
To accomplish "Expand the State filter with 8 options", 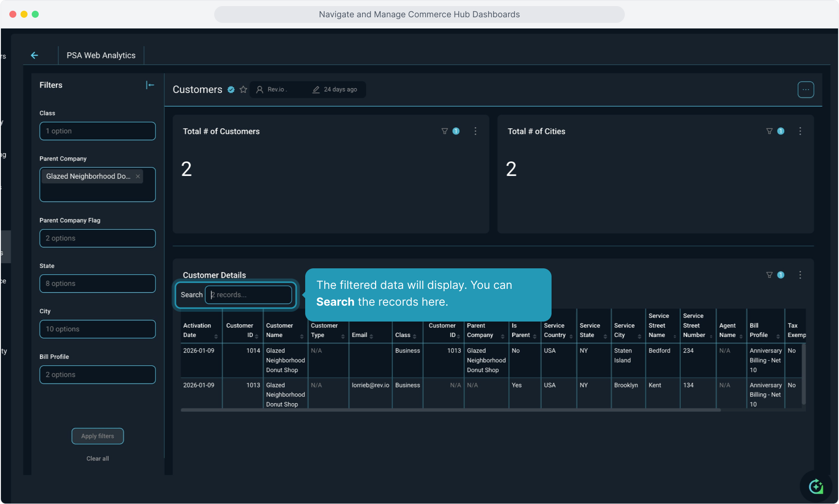I will [x=98, y=284].
